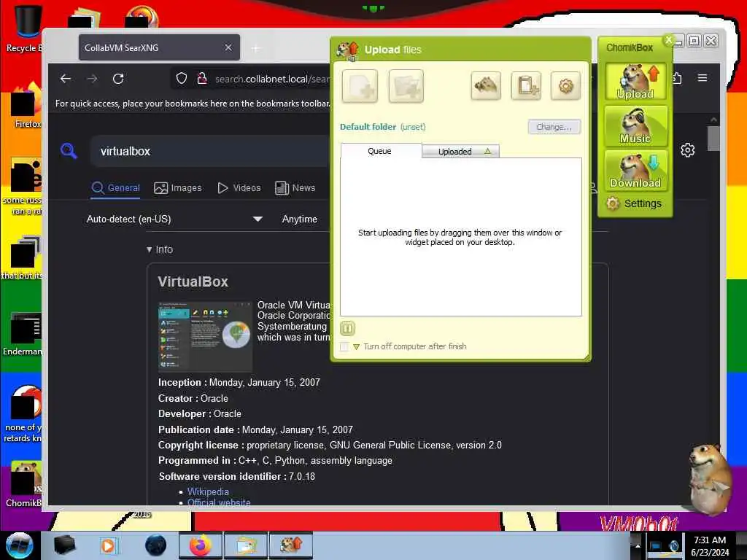
Task: Select the Images search category
Action: click(178, 187)
